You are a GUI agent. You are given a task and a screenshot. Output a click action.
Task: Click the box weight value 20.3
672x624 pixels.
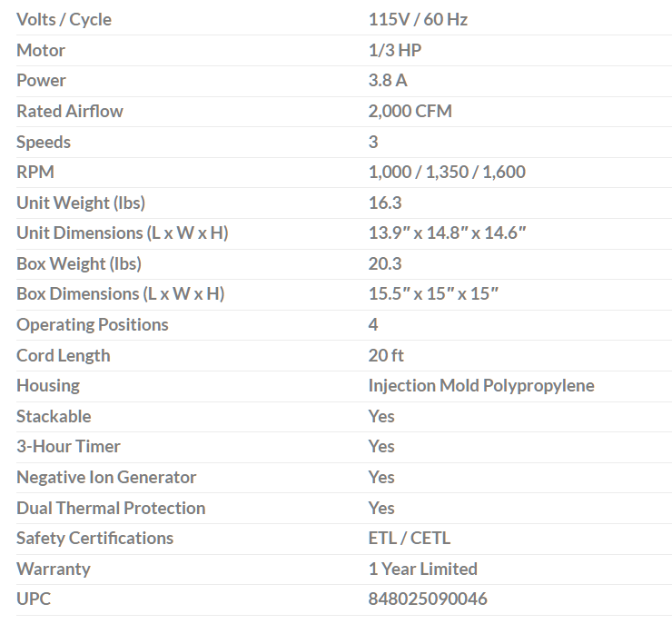tap(385, 263)
